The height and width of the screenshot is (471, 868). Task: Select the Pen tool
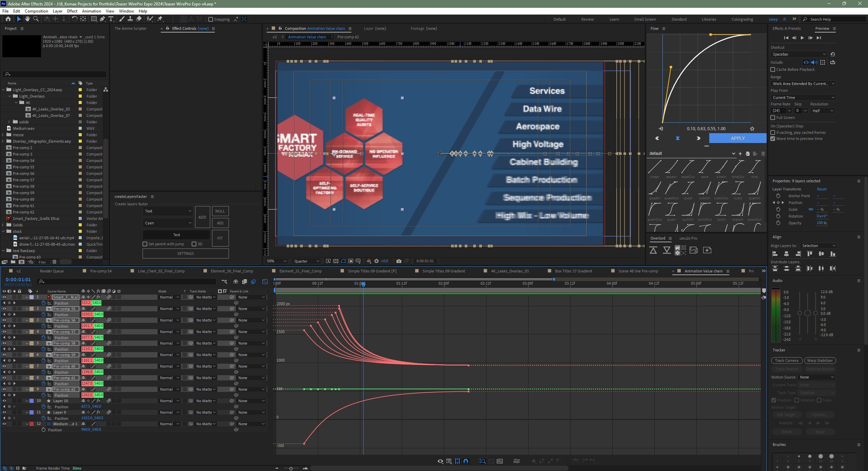[x=102, y=19]
